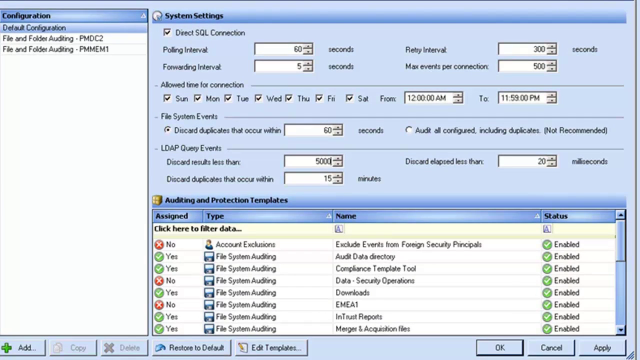Click the Apply button
The height and width of the screenshot is (360, 640).
(x=602, y=348)
